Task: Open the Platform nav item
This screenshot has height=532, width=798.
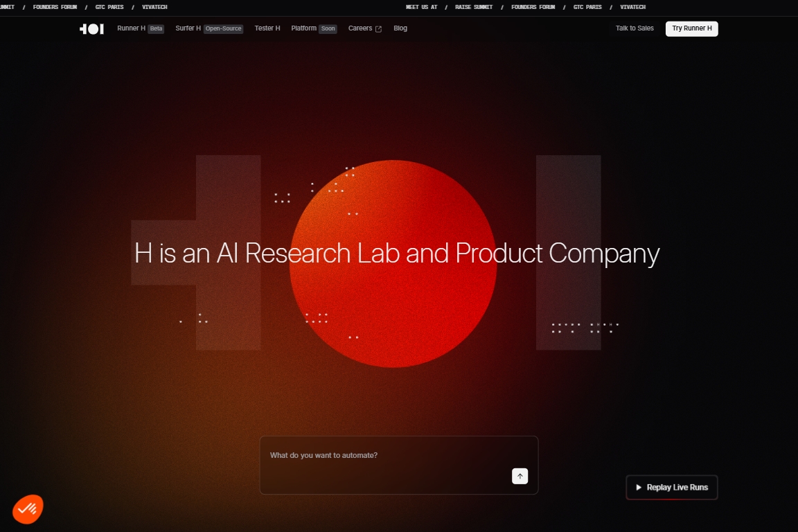Action: tap(303, 28)
